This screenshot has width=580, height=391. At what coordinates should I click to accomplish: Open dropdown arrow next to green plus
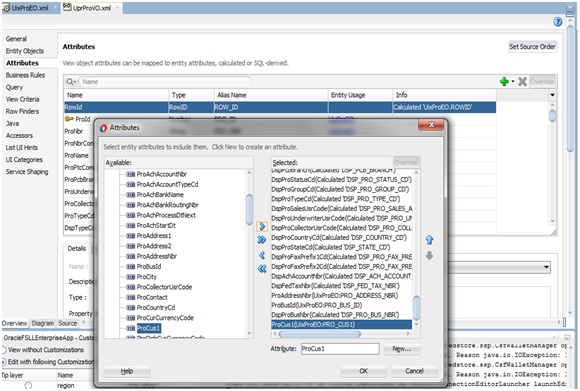(513, 81)
